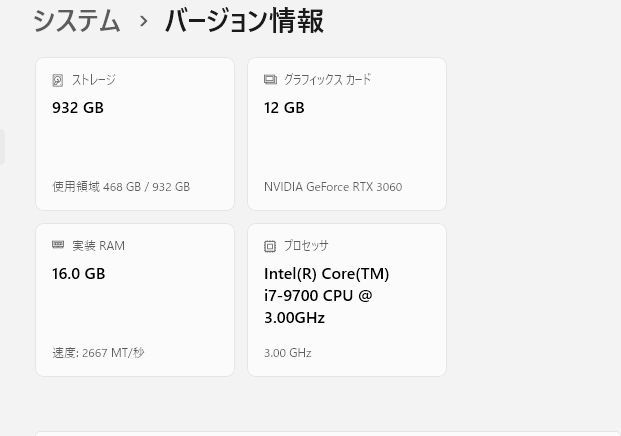
Task: Click the 12 GB graphics memory value
Action: point(284,108)
